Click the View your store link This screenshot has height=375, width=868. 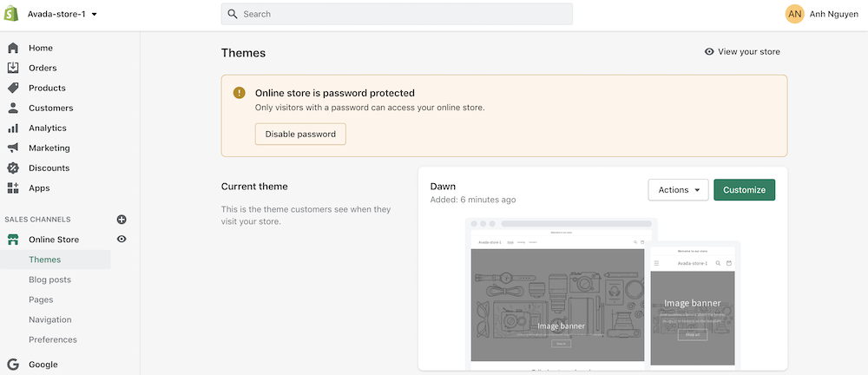742,52
